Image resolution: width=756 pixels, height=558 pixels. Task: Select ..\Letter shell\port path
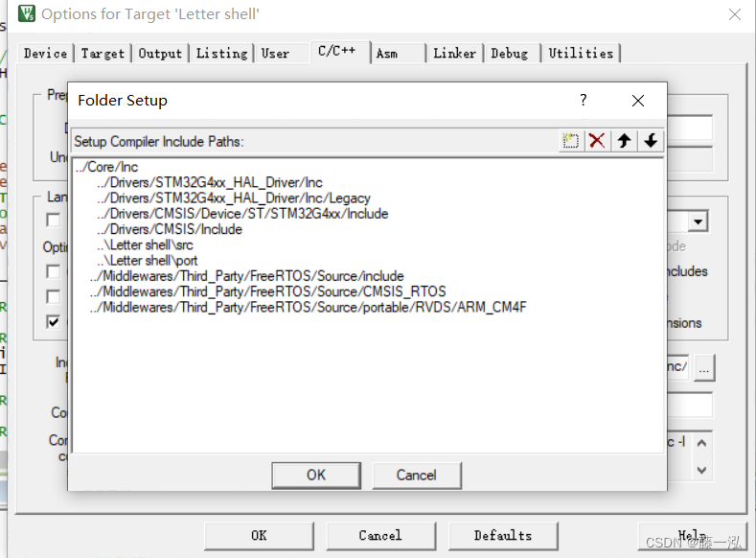pos(147,260)
